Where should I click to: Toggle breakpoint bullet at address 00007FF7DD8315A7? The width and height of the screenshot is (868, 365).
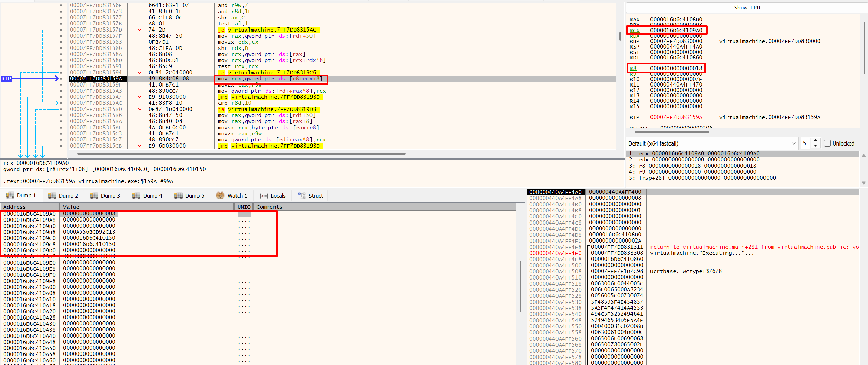pyautogui.click(x=61, y=97)
